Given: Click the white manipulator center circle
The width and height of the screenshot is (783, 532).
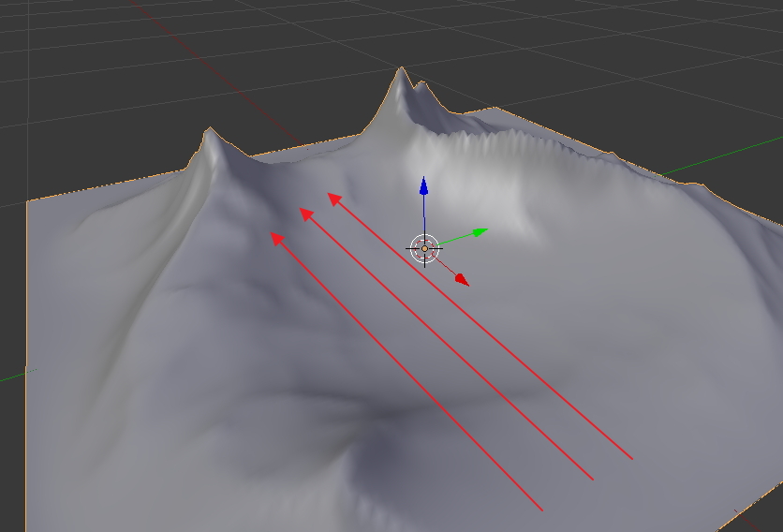Looking at the screenshot, I should coord(425,248).
